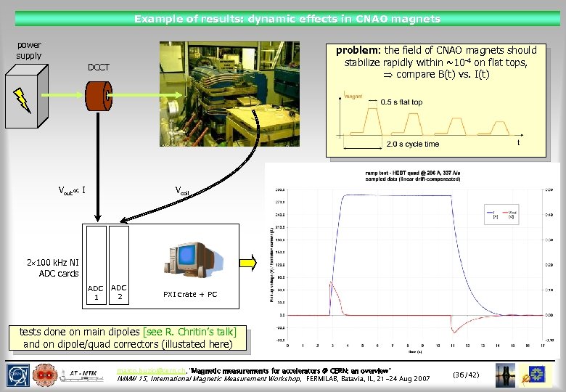Click the slide number (36/42)
This screenshot has width=566, height=392.
[x=466, y=375]
